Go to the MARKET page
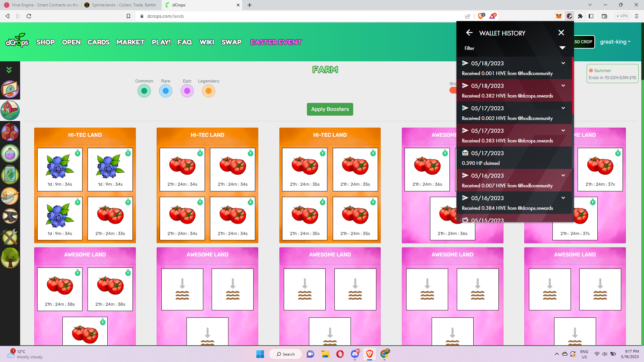644x362 pixels. [x=130, y=42]
